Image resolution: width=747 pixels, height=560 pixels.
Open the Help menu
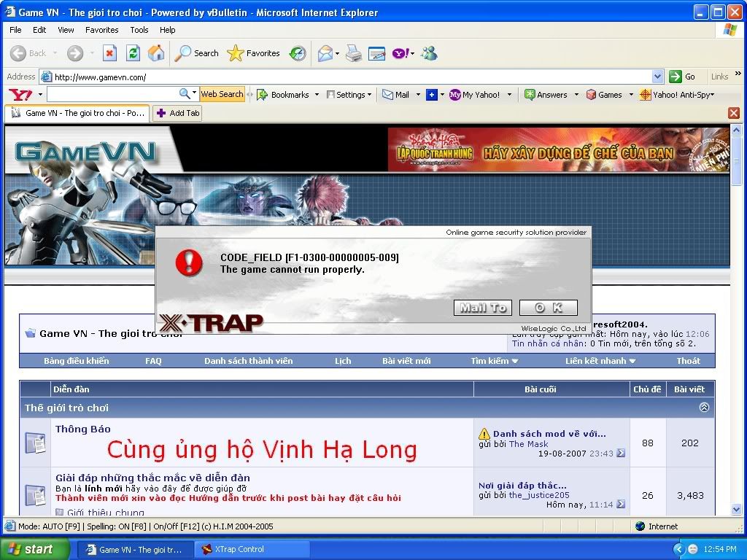click(167, 30)
